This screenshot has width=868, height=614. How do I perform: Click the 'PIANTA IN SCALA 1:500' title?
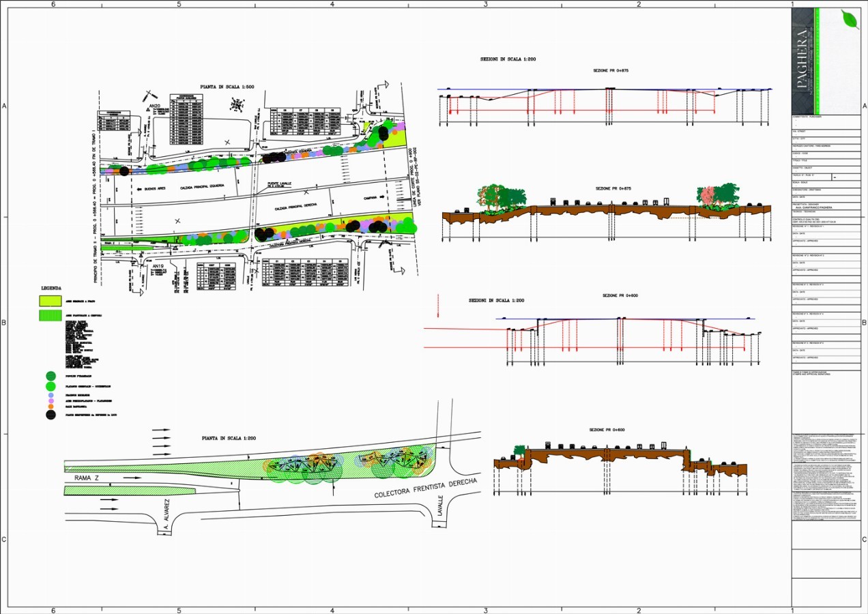pyautogui.click(x=227, y=87)
